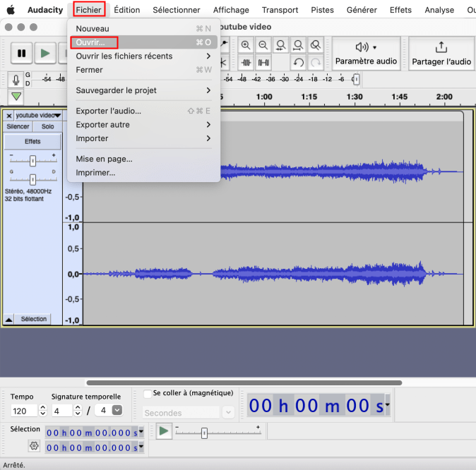This screenshot has width=476, height=470.
Task: Select Fermer from Fichier menu
Action: point(143,70)
